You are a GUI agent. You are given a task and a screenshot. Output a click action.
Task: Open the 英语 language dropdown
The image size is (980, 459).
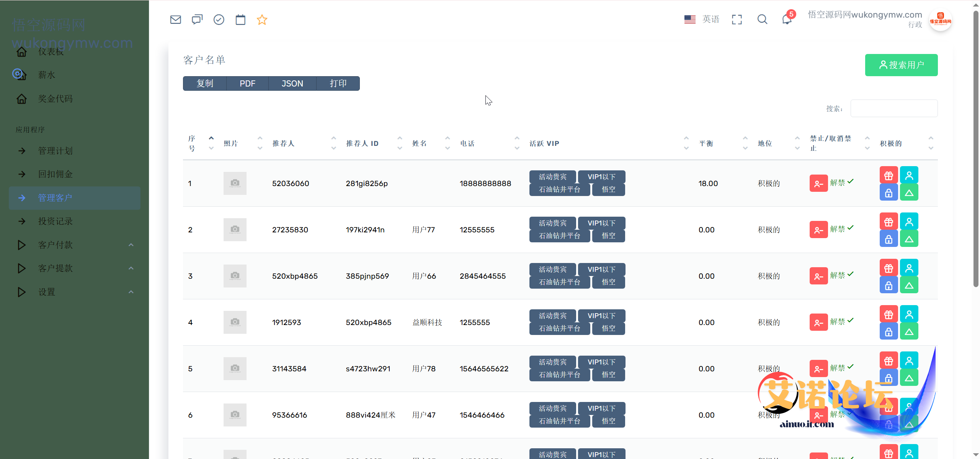[x=702, y=19]
